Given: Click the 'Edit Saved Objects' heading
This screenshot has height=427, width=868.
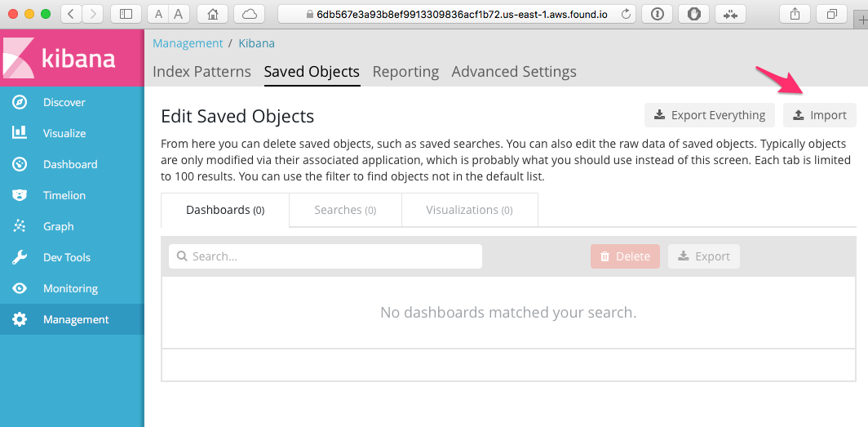Looking at the screenshot, I should point(237,116).
